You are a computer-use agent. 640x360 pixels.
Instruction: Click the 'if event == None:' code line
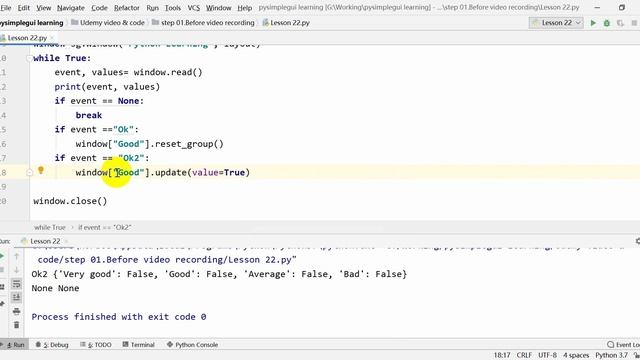[99, 101]
